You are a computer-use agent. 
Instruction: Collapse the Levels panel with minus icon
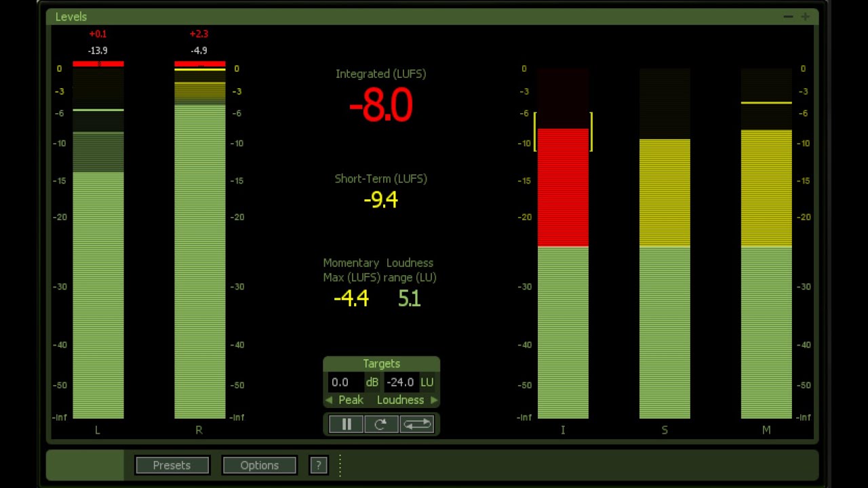pyautogui.click(x=788, y=16)
